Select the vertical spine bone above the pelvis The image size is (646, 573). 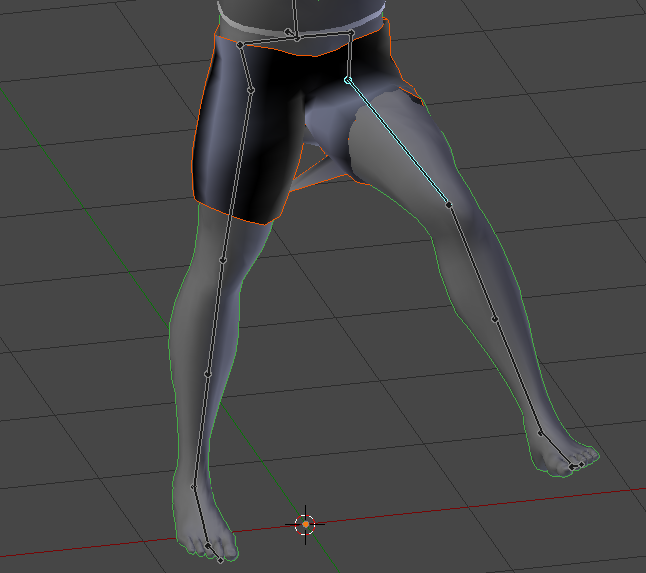[x=295, y=19]
